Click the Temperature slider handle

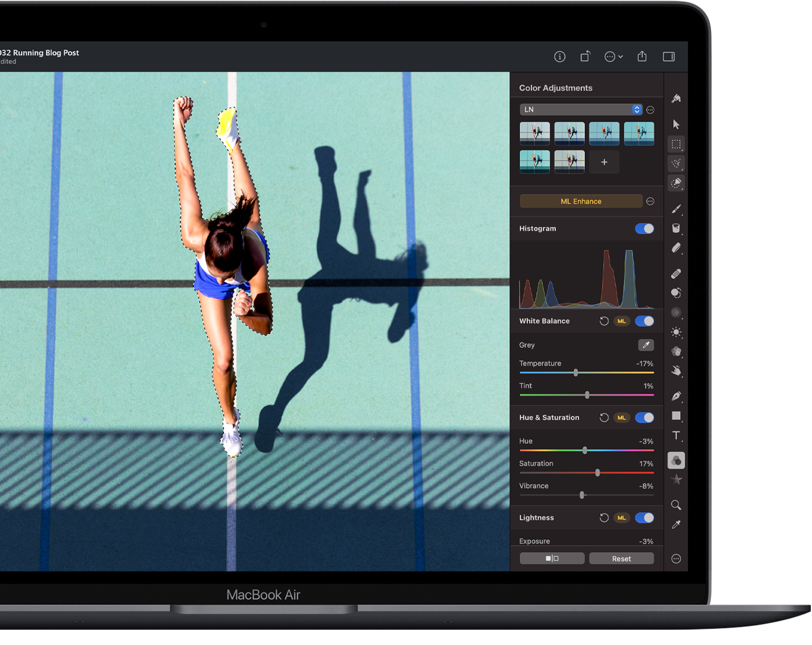[576, 373]
